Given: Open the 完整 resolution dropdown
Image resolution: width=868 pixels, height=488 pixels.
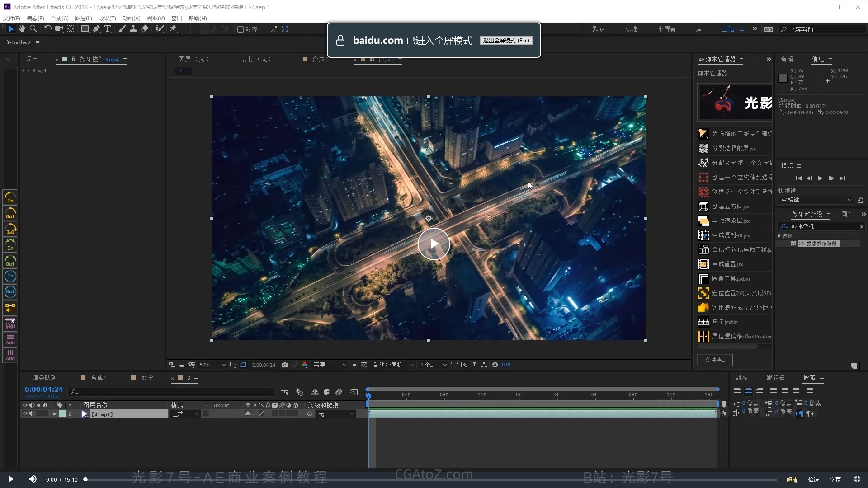Looking at the screenshot, I should coord(330,365).
